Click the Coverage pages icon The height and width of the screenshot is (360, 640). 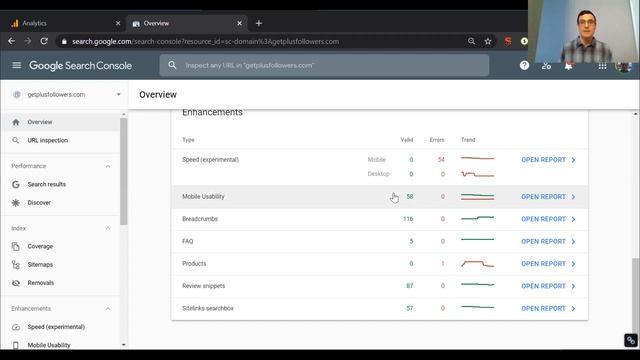click(x=16, y=247)
